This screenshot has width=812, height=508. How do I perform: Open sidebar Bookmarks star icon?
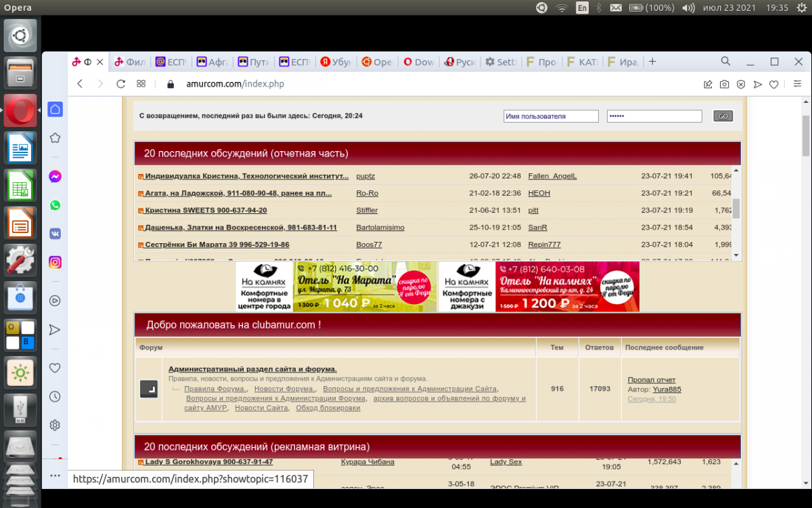click(55, 137)
